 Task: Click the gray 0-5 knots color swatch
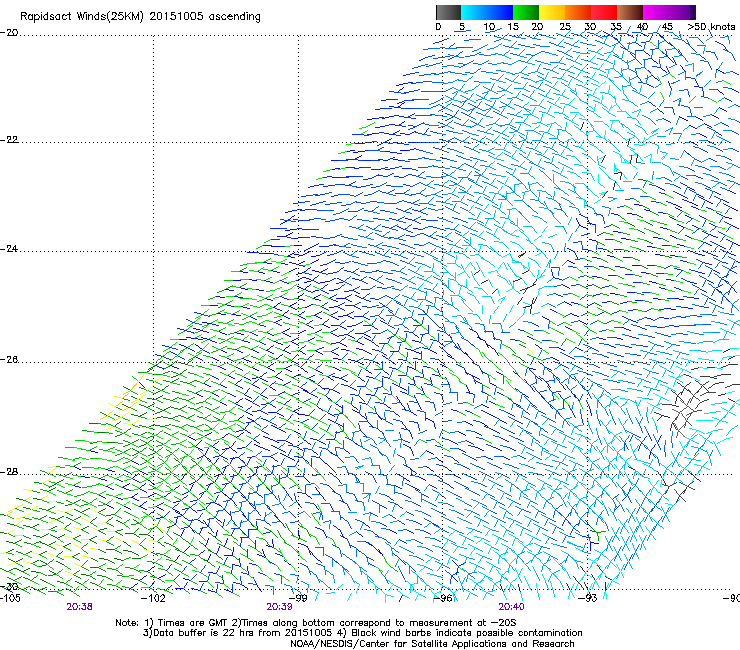point(448,12)
